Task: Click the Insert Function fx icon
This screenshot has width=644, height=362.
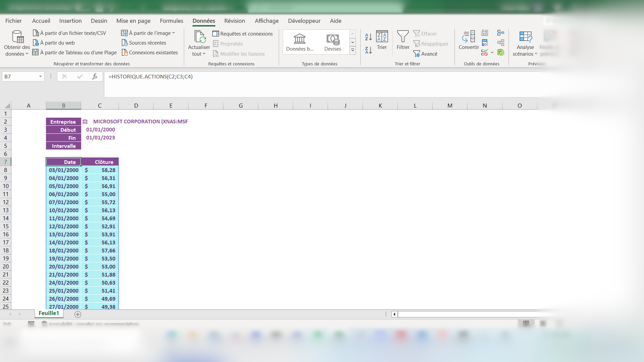Action: pyautogui.click(x=95, y=76)
